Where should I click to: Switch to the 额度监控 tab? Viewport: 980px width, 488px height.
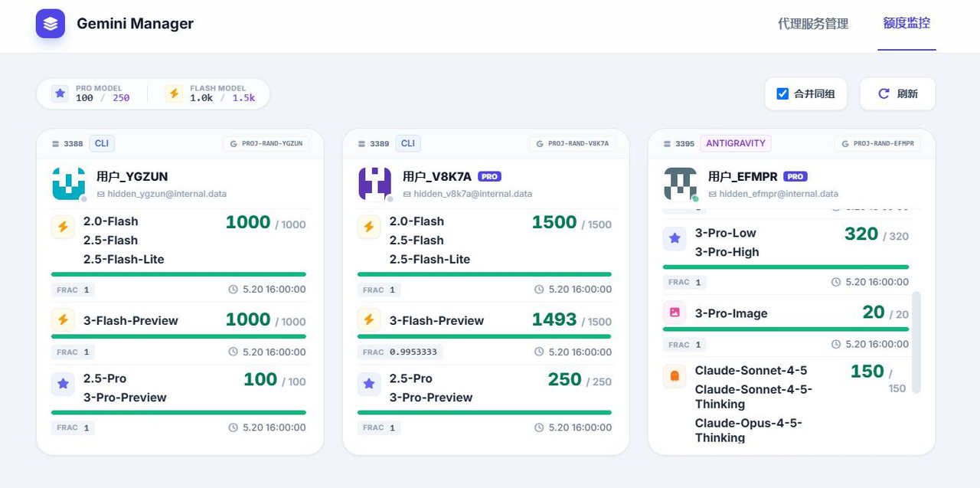click(x=906, y=23)
